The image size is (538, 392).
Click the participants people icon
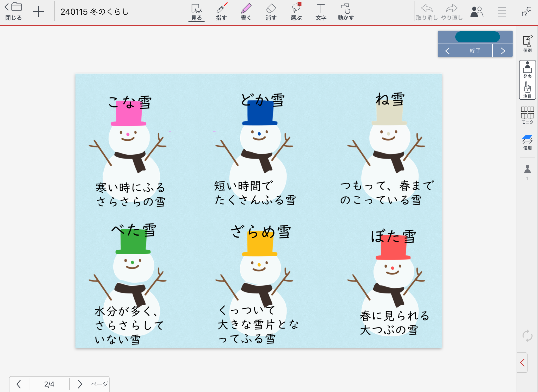(x=477, y=12)
